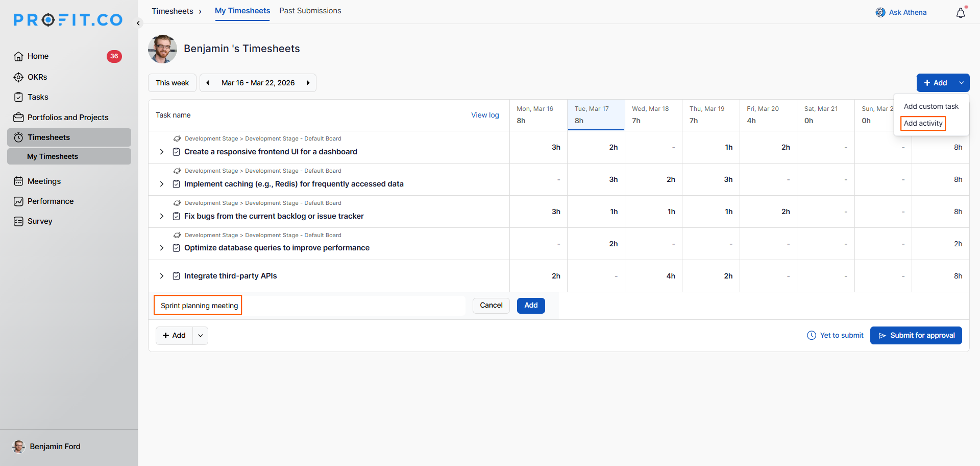
Task: Go to the previous week
Action: tap(208, 83)
